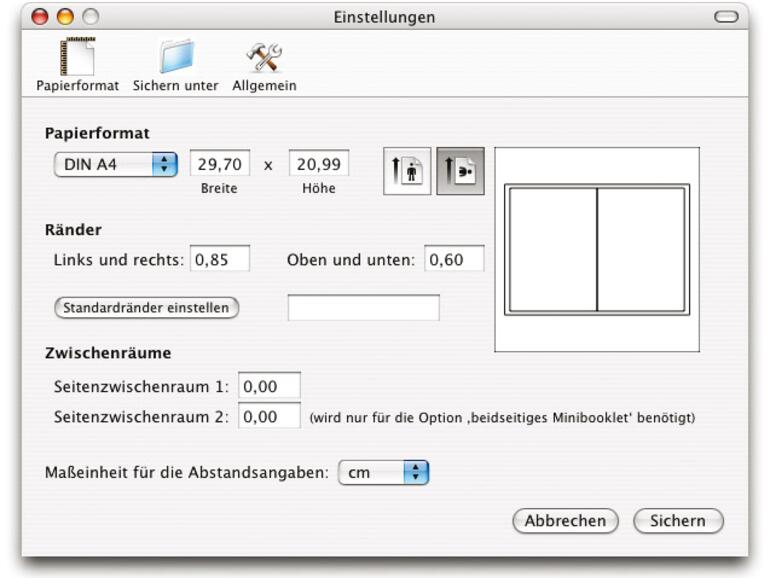The height and width of the screenshot is (578, 770).
Task: Click the Papierformat section heading
Action: coord(97,133)
